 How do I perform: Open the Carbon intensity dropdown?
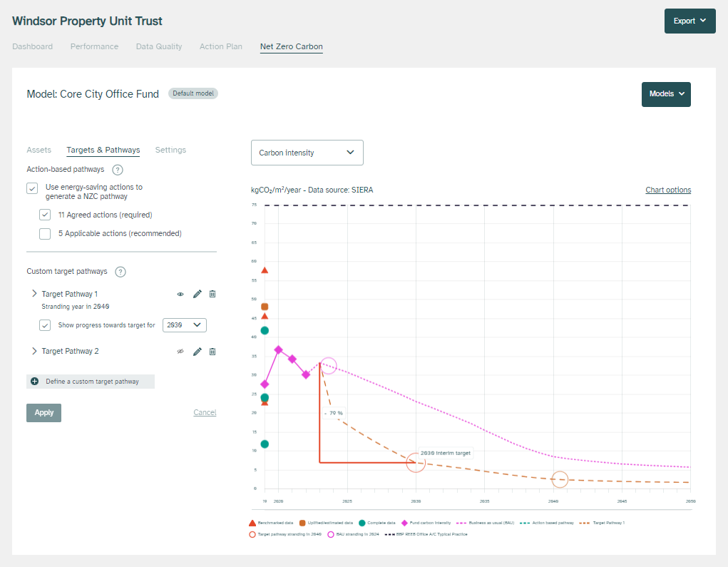pos(307,153)
